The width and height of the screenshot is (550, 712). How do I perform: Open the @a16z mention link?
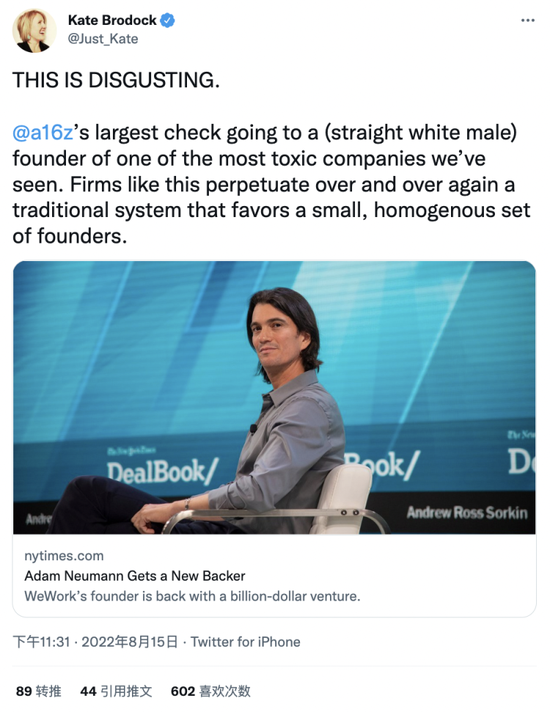point(43,133)
